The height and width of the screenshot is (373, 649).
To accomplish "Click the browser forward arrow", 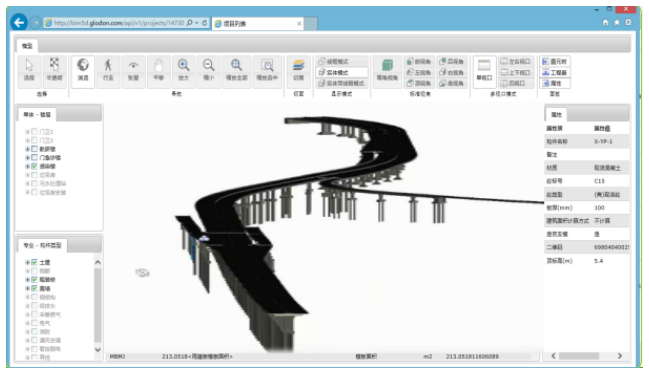I will (36, 22).
